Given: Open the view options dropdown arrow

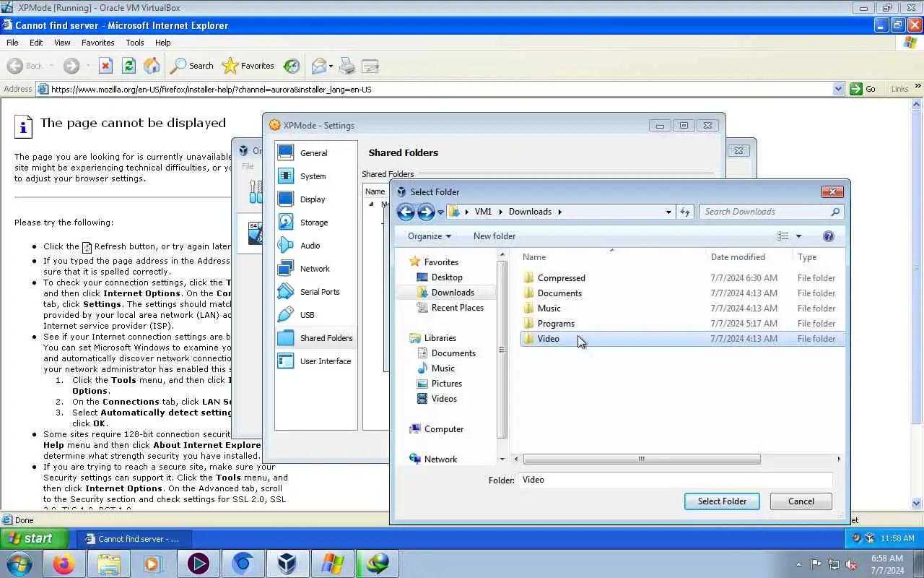Looking at the screenshot, I should [798, 236].
